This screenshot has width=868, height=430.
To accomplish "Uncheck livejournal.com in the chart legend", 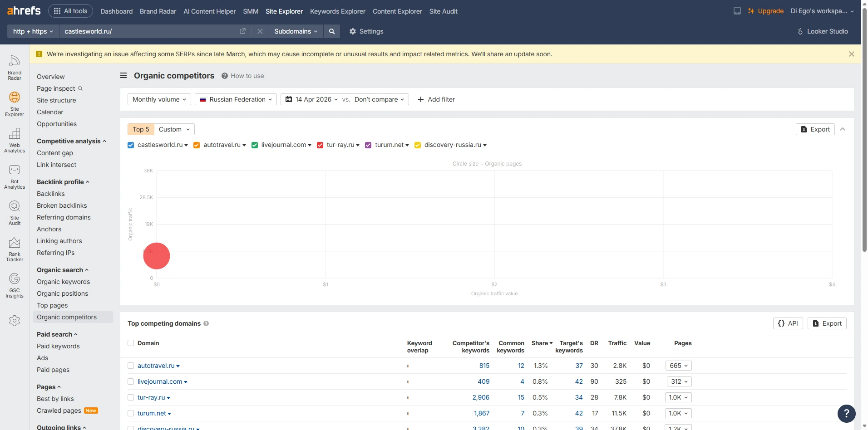I will pyautogui.click(x=255, y=145).
